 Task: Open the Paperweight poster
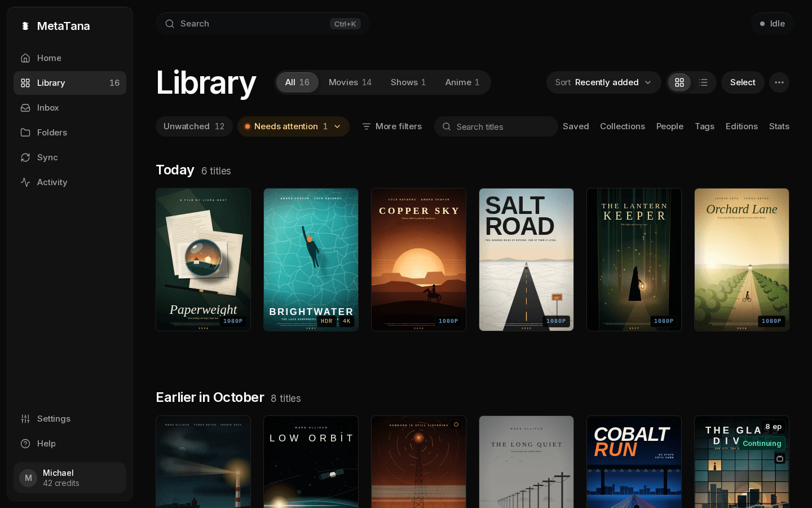point(203,260)
